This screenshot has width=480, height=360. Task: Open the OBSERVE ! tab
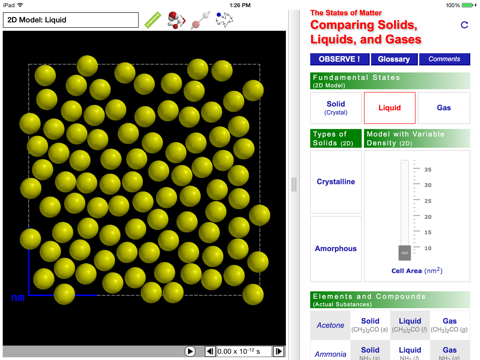point(339,59)
